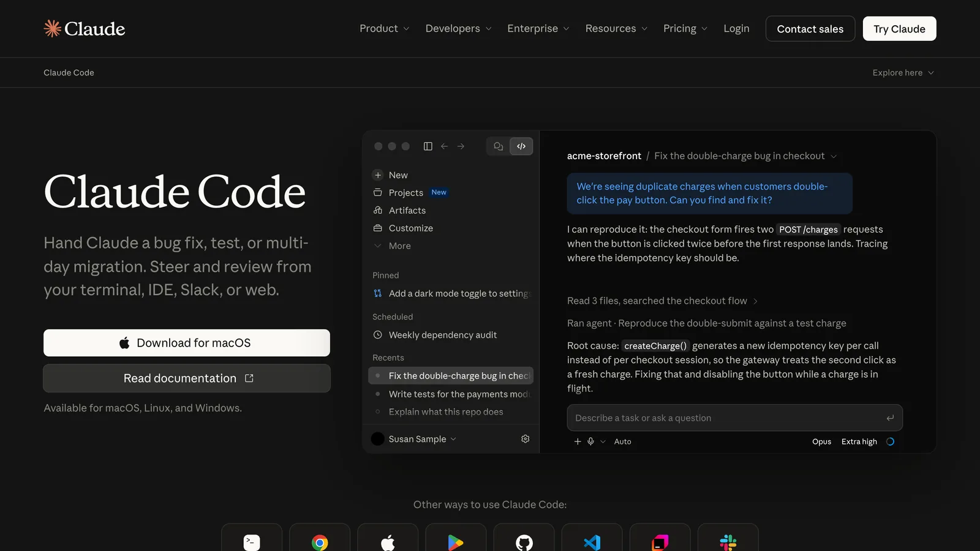Click the Apple icon tile

[x=388, y=539]
